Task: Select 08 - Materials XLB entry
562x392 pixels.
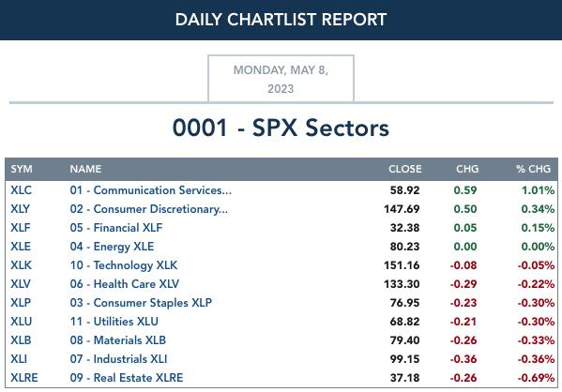Action: (x=118, y=340)
